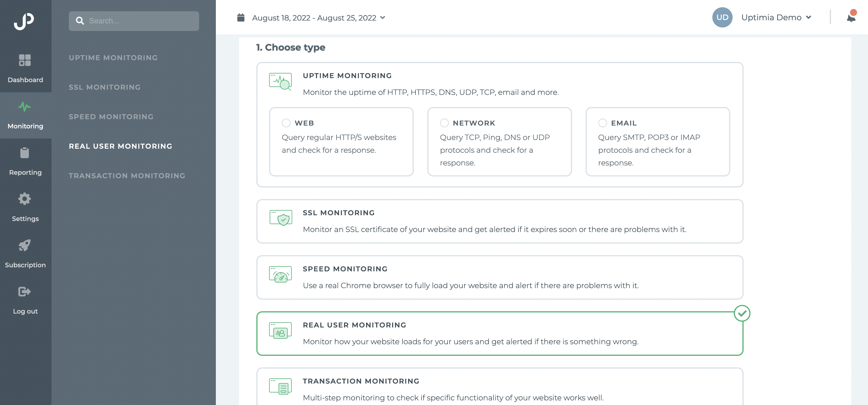Open Transaction Monitoring in the sidebar submenu

tap(127, 176)
